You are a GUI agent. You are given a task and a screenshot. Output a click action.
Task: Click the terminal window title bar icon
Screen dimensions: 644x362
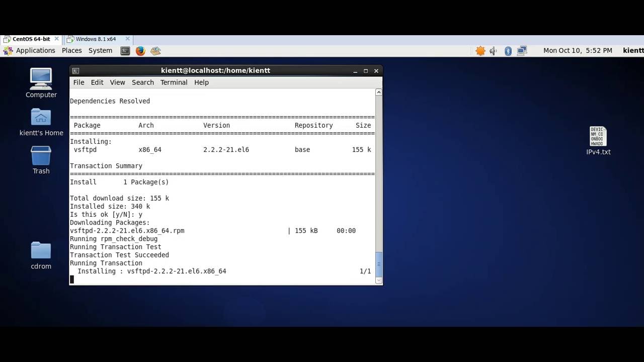[x=75, y=71]
